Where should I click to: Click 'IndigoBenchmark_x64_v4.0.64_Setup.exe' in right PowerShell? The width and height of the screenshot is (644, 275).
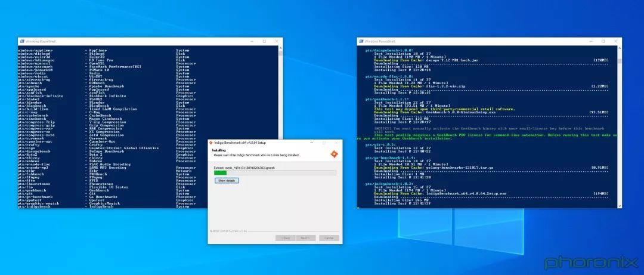466,194
